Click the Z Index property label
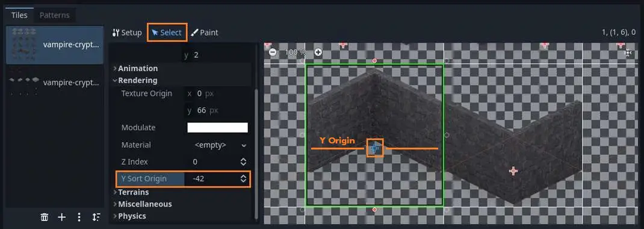This screenshot has width=644, height=229. (135, 162)
